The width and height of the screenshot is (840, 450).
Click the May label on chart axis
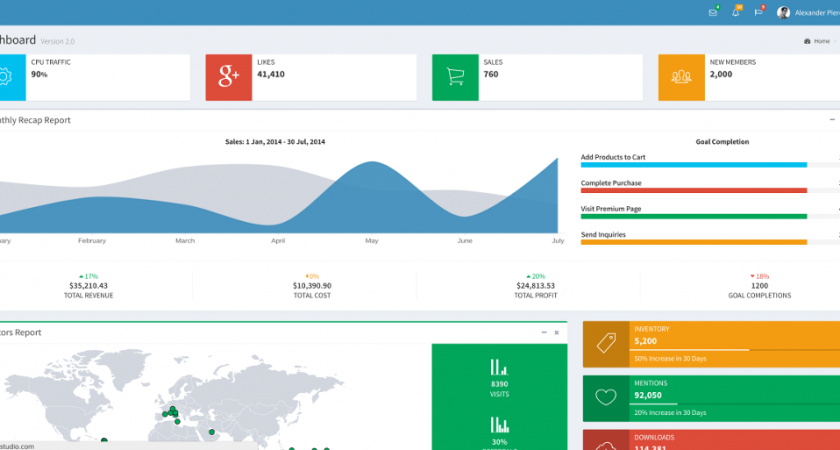pos(372,241)
